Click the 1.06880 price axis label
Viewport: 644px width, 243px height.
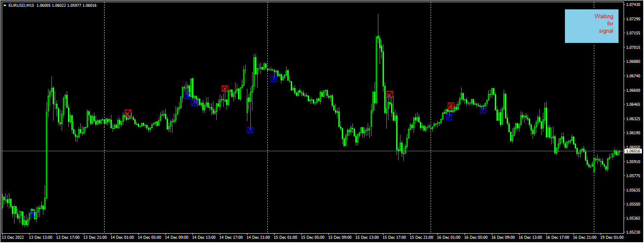tap(633, 61)
